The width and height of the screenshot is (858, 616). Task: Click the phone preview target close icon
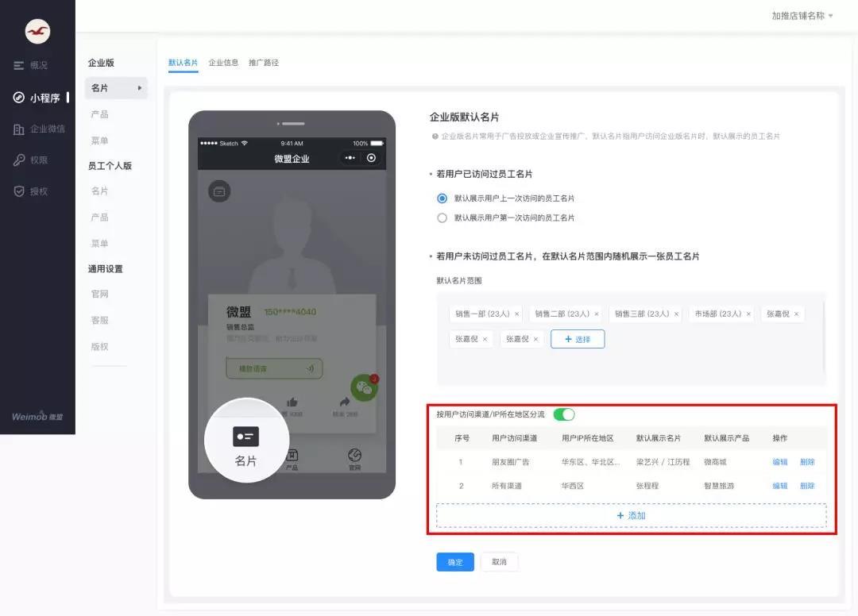pyautogui.click(x=372, y=158)
